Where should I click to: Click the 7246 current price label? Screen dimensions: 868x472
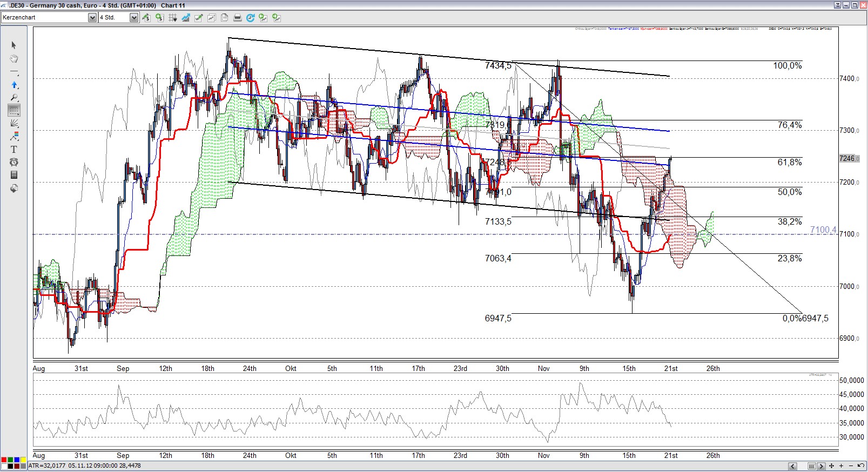tap(847, 158)
